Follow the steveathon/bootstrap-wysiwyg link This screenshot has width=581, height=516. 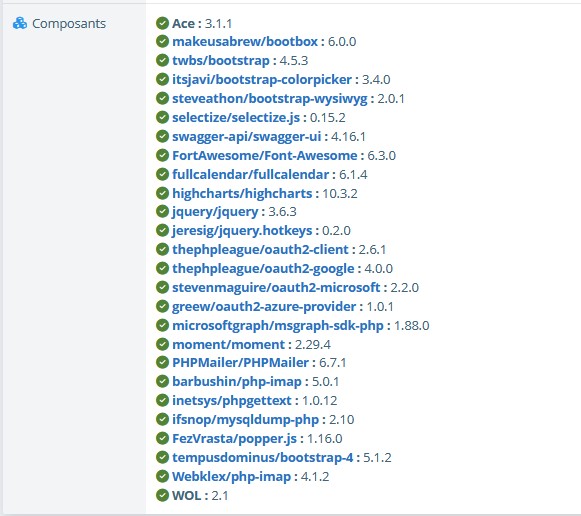pos(270,99)
